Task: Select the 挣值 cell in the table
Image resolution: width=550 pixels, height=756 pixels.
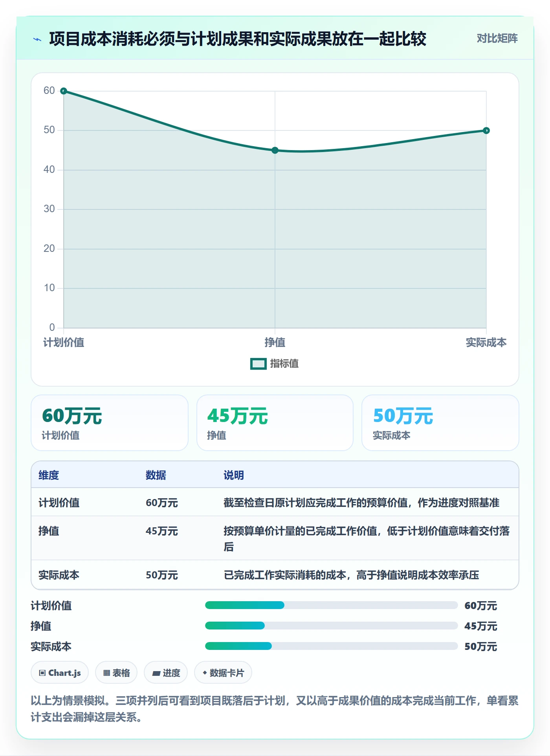Action: [x=49, y=531]
